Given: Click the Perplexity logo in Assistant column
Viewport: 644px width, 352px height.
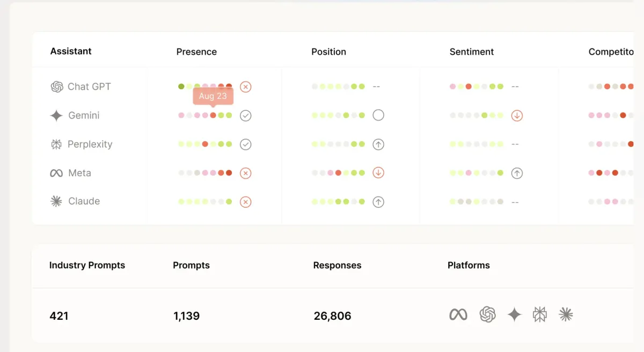Looking at the screenshot, I should (x=56, y=144).
